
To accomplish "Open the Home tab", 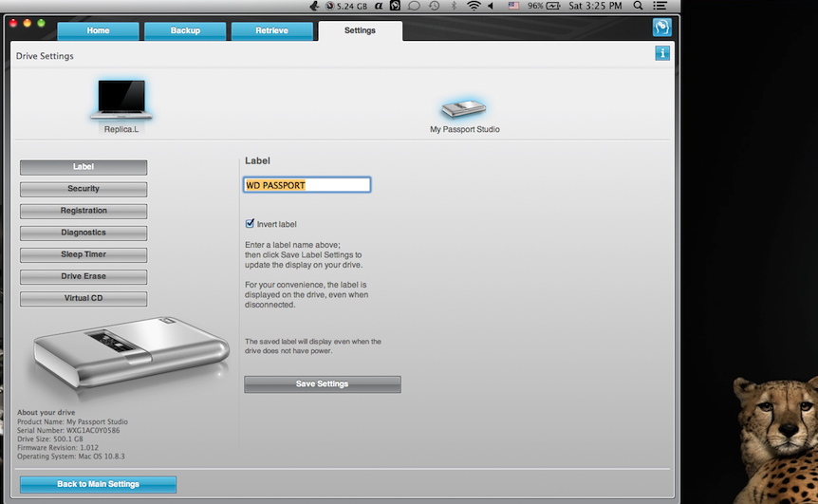I will coord(98,30).
